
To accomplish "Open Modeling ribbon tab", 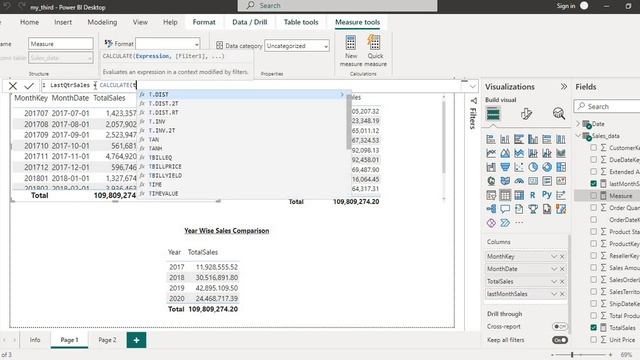I will (102, 22).
